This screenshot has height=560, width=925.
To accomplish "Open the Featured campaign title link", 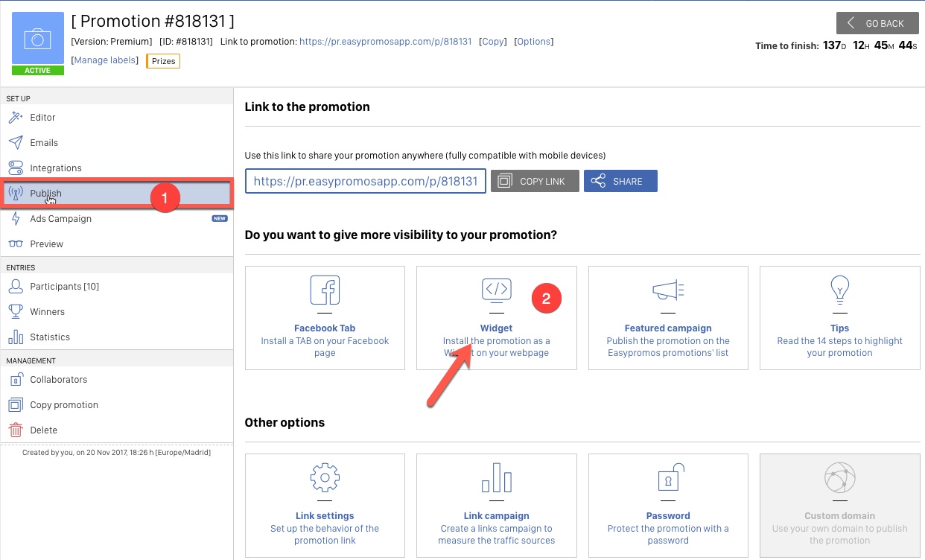I will pyautogui.click(x=668, y=328).
